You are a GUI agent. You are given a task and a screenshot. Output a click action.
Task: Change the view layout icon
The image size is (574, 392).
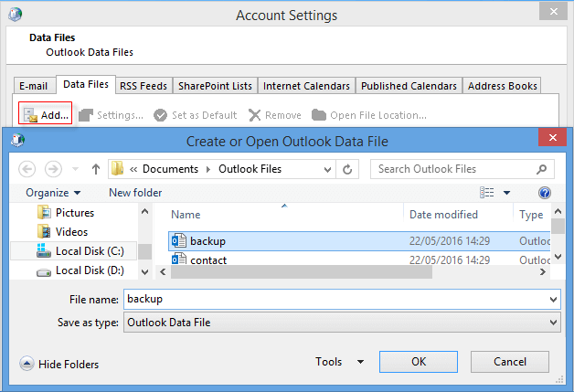point(487,193)
